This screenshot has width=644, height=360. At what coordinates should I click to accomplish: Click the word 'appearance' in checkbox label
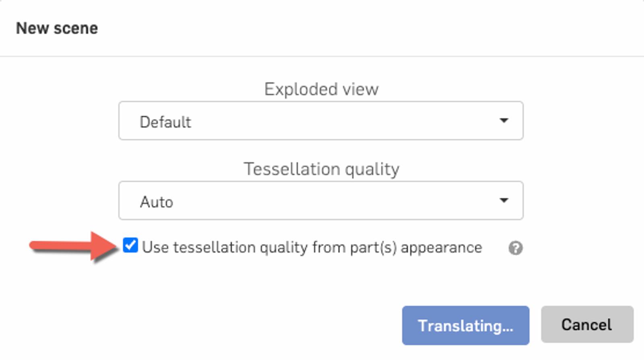tap(441, 247)
